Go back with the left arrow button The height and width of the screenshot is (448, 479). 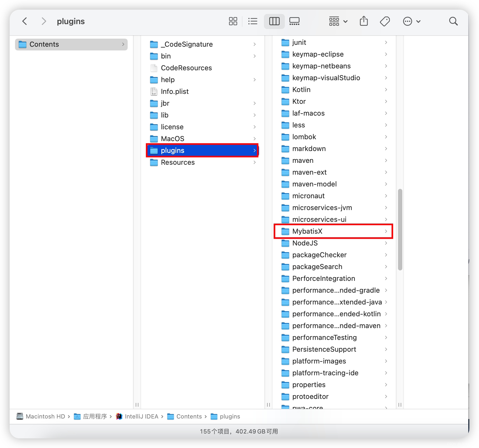[25, 21]
